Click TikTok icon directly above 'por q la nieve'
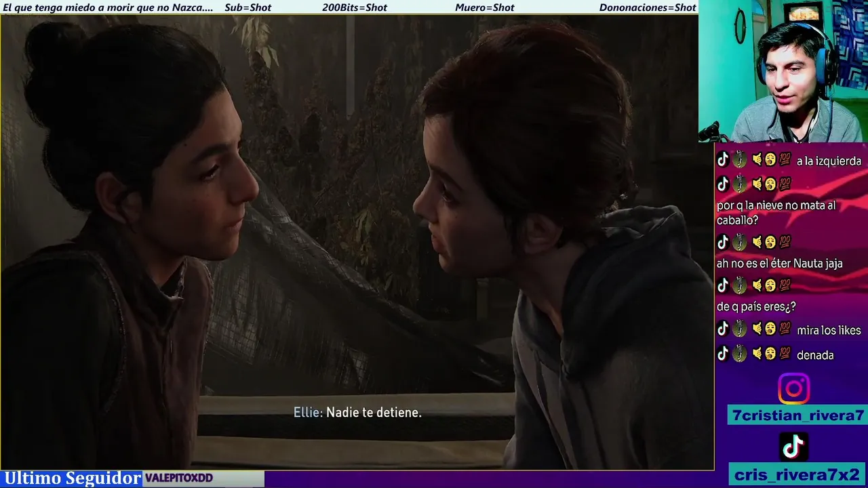The width and height of the screenshot is (868, 488). pyautogui.click(x=723, y=184)
